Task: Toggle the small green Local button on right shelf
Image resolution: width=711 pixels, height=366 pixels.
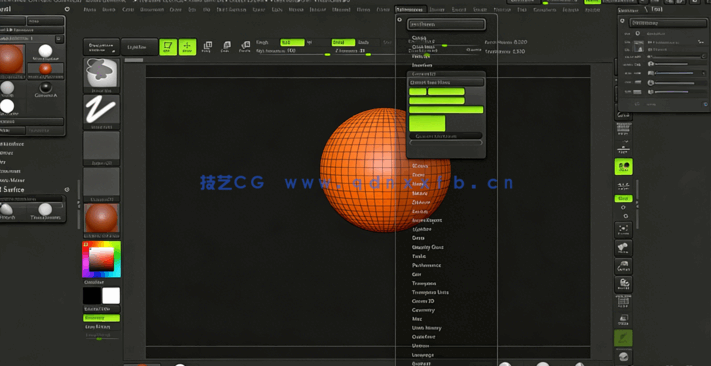Action: [x=623, y=199]
